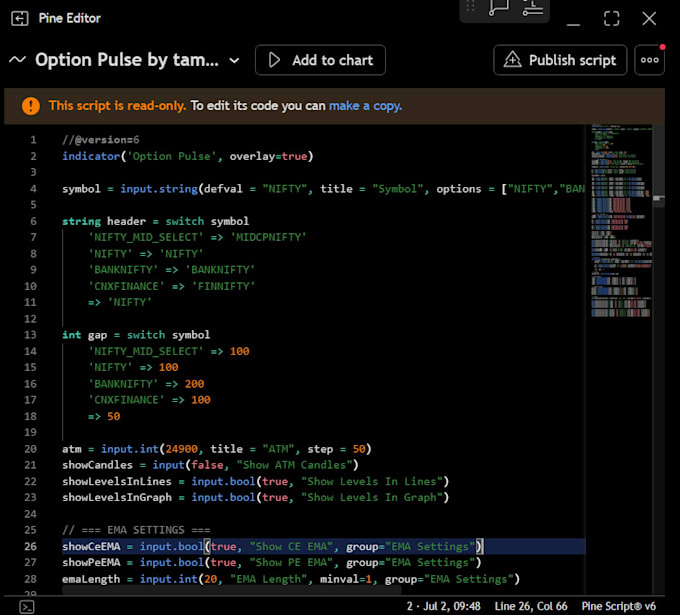Click 'showLevelsInLines' variable on line 22

click(117, 481)
